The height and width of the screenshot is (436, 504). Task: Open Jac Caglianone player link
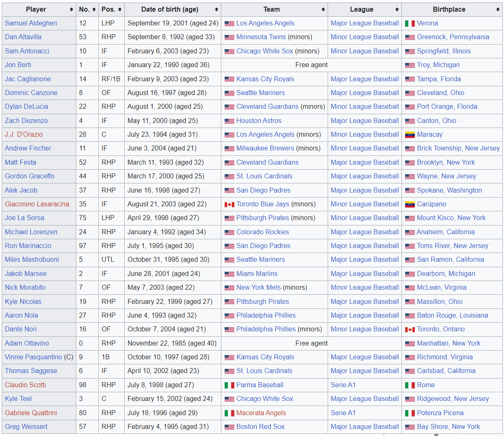[x=28, y=79]
